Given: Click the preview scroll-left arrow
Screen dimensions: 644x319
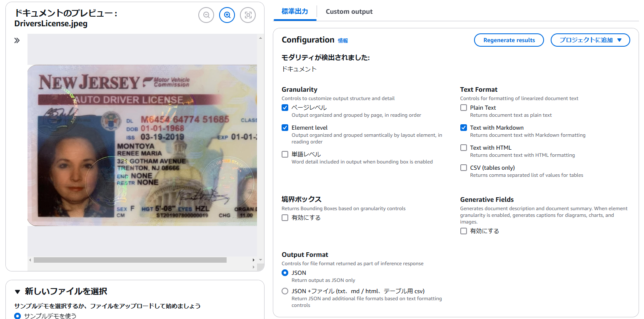Looking at the screenshot, I should click(x=30, y=260).
